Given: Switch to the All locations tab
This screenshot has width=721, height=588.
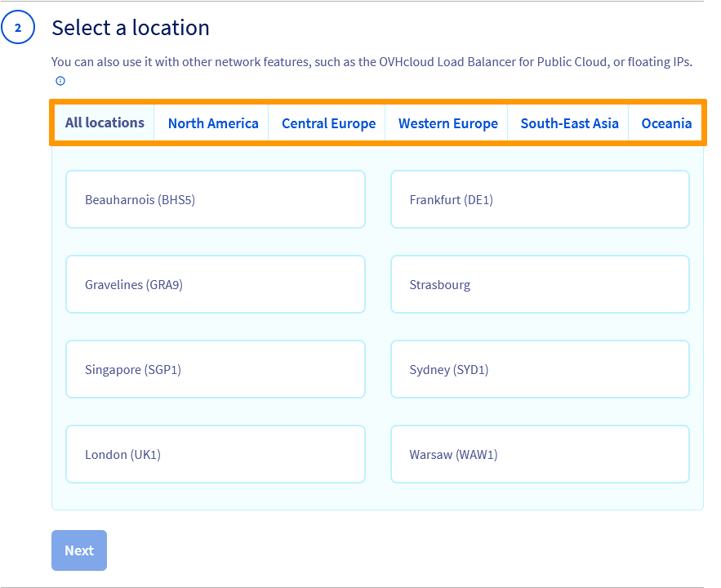Looking at the screenshot, I should click(105, 122).
